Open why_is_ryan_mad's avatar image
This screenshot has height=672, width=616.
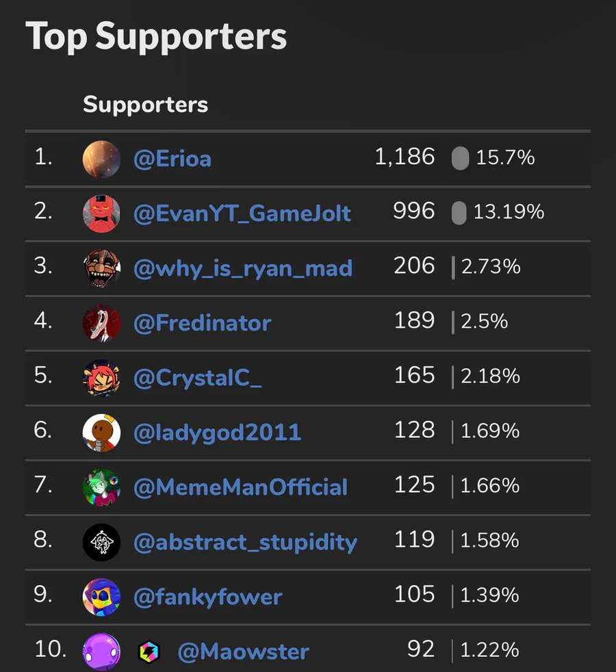101,268
